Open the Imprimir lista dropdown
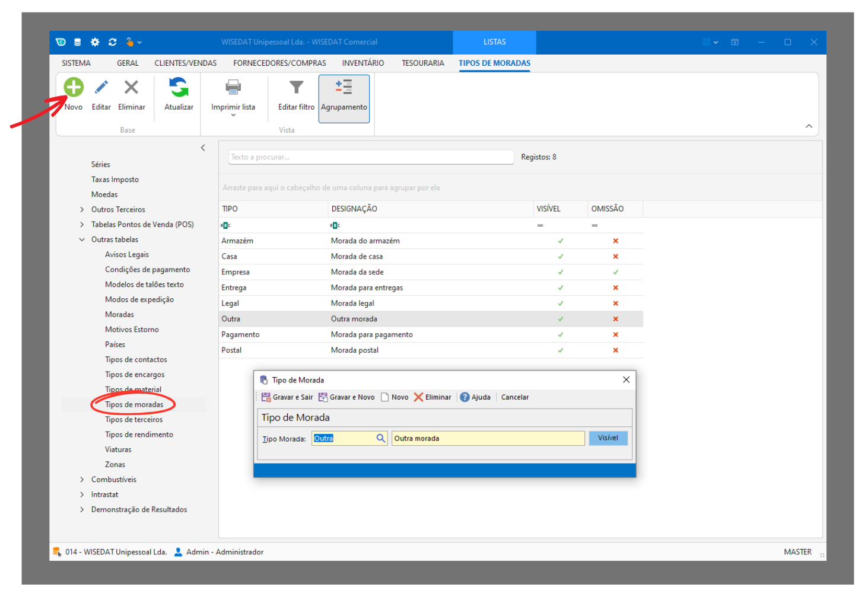Screen dimensions: 868x600 233,114
